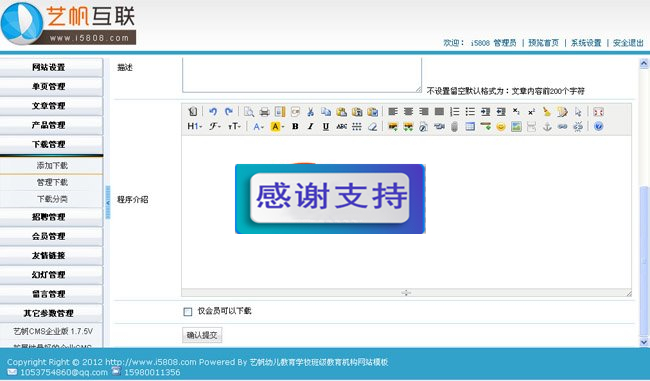The width and height of the screenshot is (650, 381).
Task: Redo the last editor action
Action: tap(228, 112)
